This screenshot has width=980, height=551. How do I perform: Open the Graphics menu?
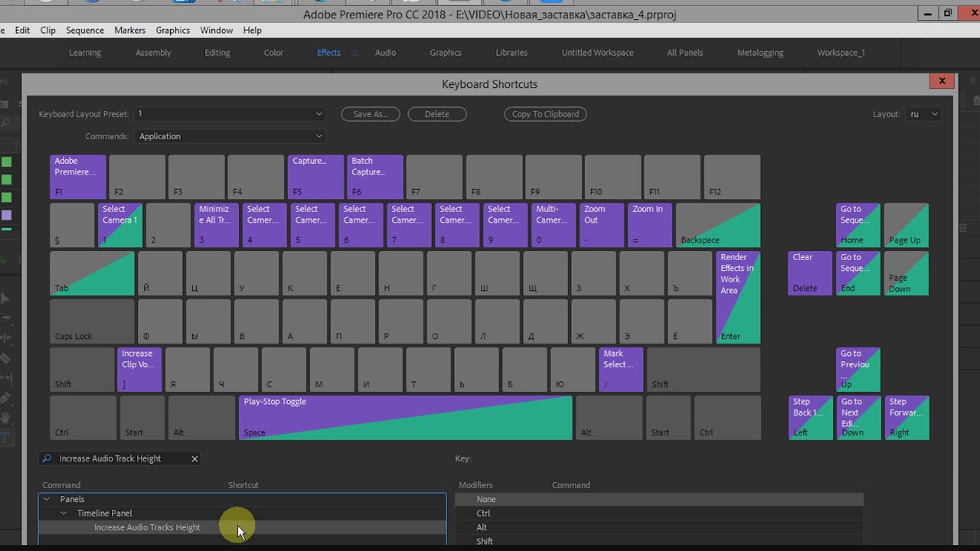[x=172, y=30]
